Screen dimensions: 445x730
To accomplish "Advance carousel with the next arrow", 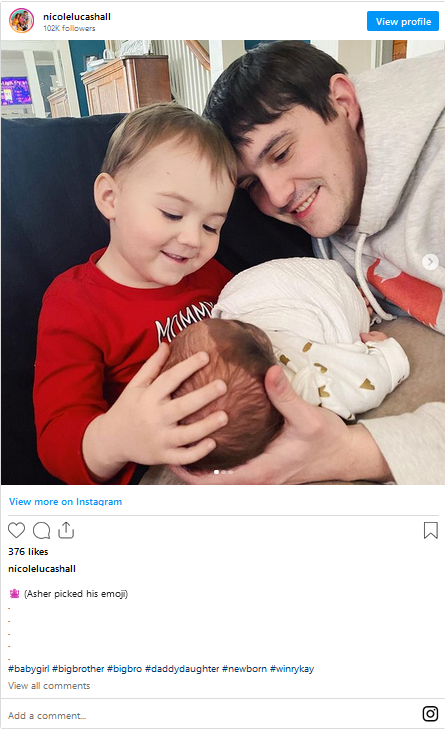I will pos(430,262).
